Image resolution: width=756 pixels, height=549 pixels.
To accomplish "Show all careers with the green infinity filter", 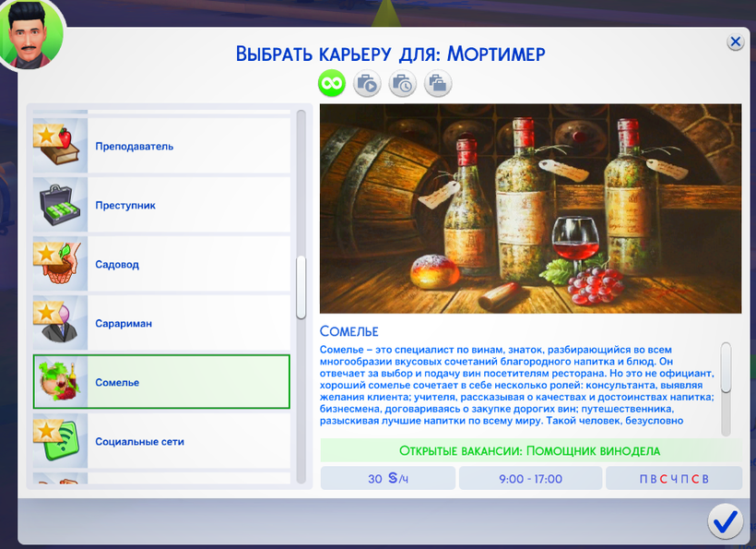I will [332, 83].
